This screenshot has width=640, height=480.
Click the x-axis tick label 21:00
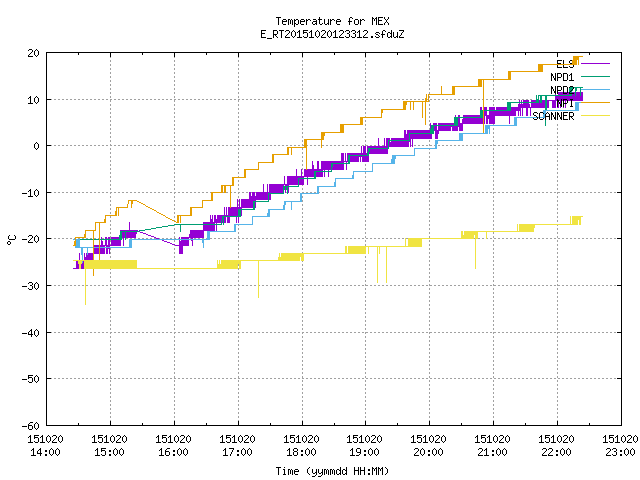coord(492,452)
